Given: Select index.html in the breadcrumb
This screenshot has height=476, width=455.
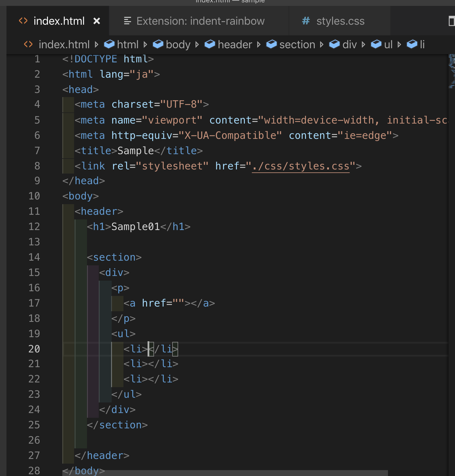Looking at the screenshot, I should coord(64,45).
